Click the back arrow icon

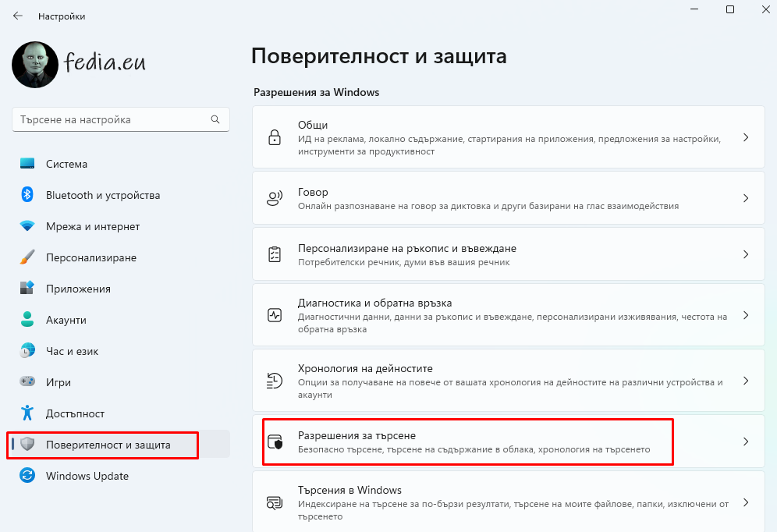point(18,16)
